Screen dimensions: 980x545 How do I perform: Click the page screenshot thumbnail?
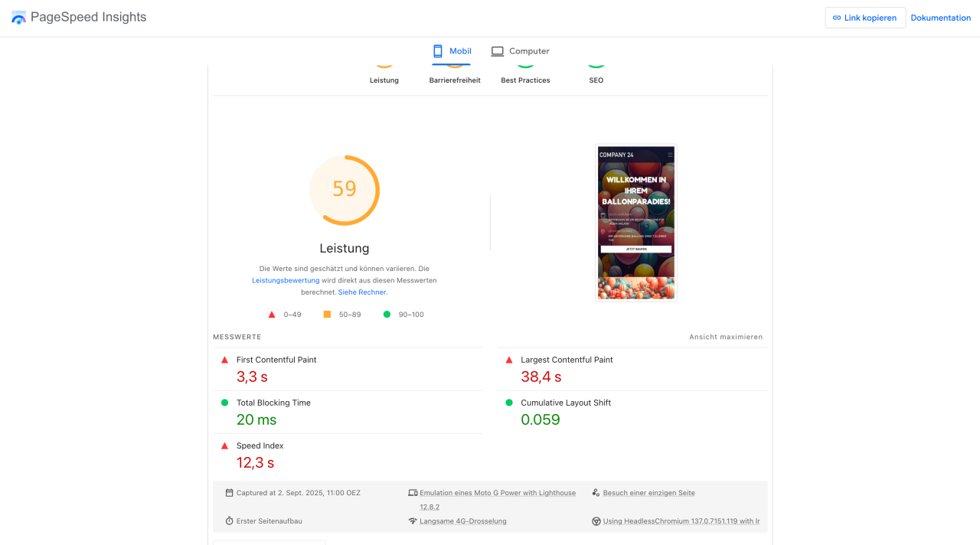(636, 223)
